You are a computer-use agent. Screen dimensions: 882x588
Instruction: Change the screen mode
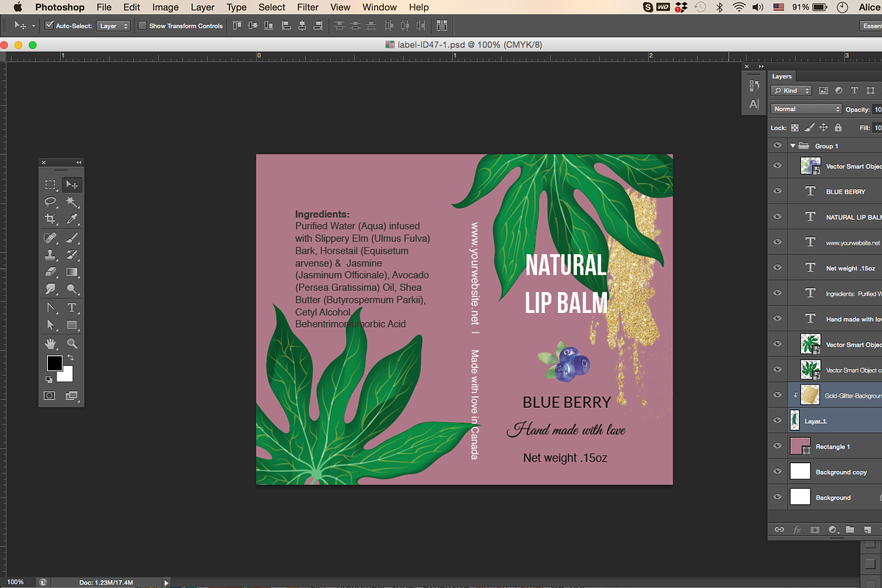pyautogui.click(x=72, y=395)
